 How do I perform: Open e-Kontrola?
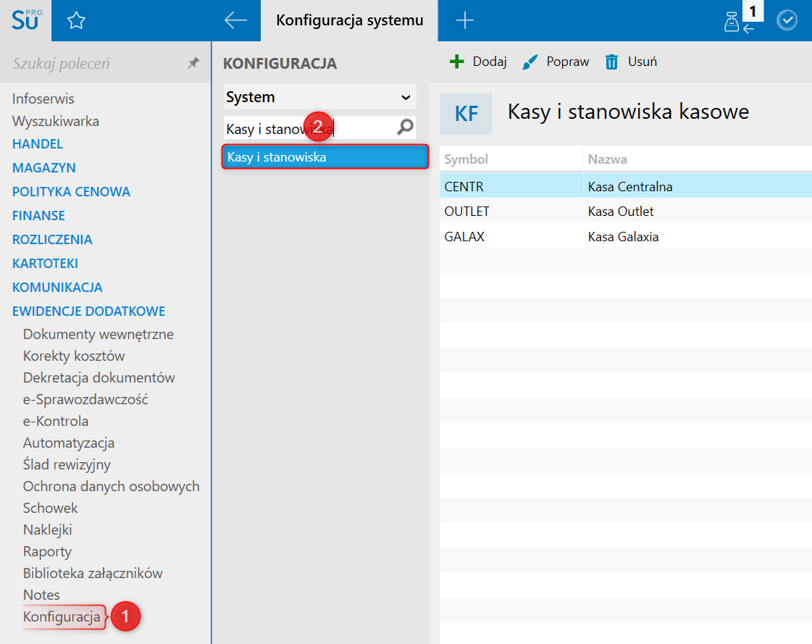[55, 421]
